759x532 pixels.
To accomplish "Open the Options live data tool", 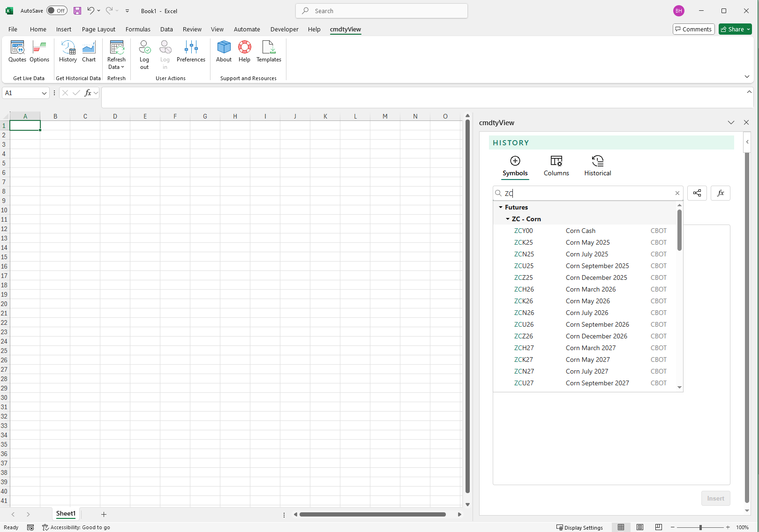I will pos(39,52).
